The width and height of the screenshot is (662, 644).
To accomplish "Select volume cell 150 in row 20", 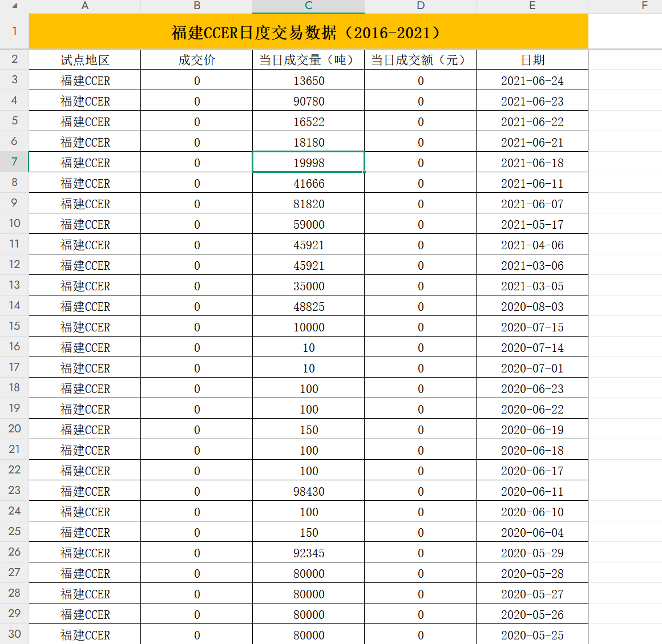I will [308, 430].
